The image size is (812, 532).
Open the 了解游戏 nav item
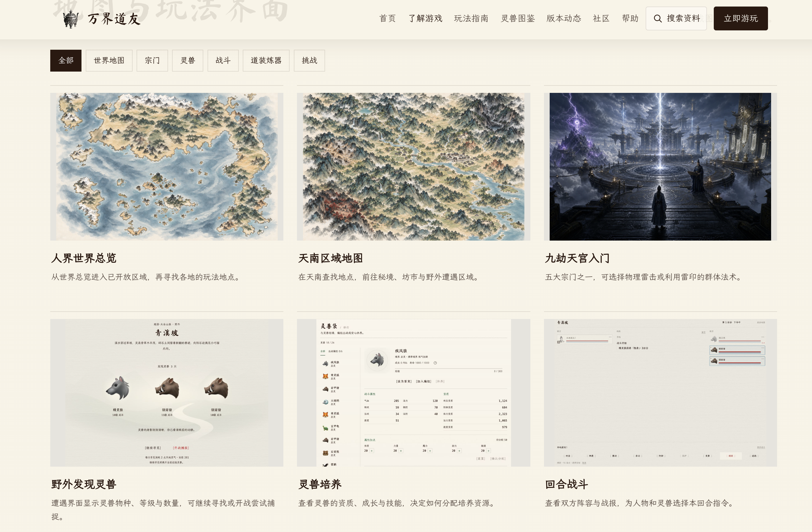(425, 18)
